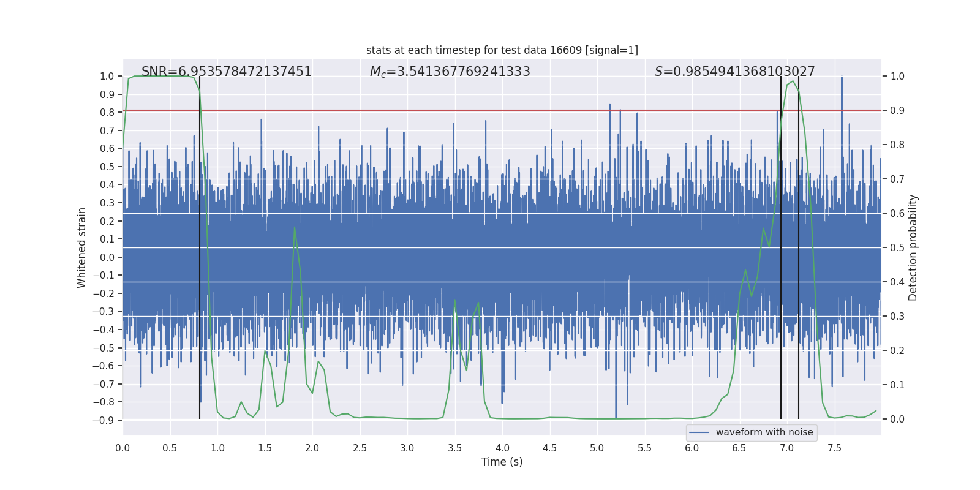Image resolution: width=980 pixels, height=490 pixels.
Task: Select the SNR value annotation text
Action: (x=226, y=72)
